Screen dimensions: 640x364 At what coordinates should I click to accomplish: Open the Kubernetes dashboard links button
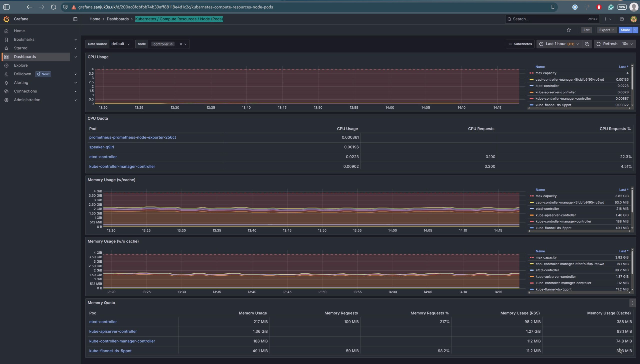tap(520, 44)
